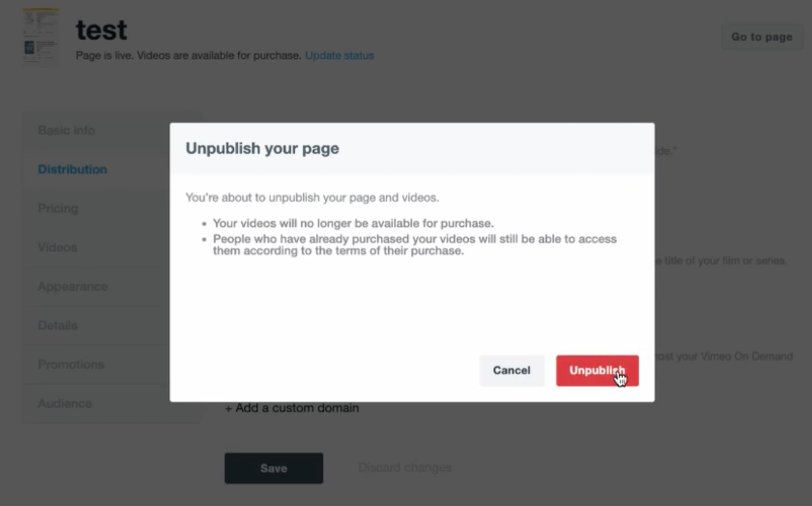Select the Distribution tab

(72, 168)
